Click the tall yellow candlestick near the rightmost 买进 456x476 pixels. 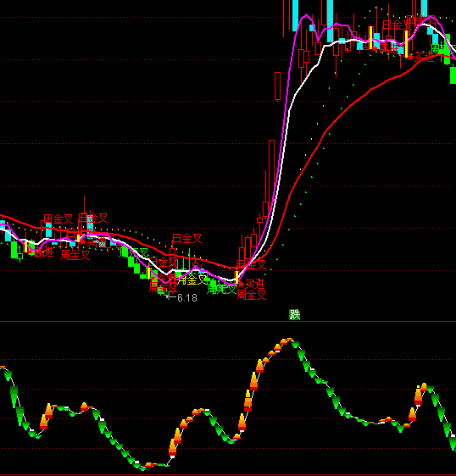406,44
